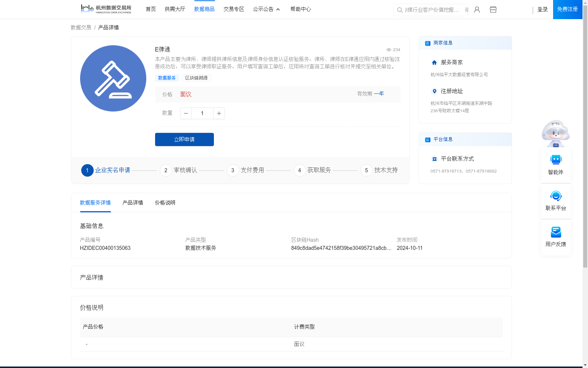Click step 5 circle 技术支持
Screen dimensions: 588x368
tap(366, 170)
